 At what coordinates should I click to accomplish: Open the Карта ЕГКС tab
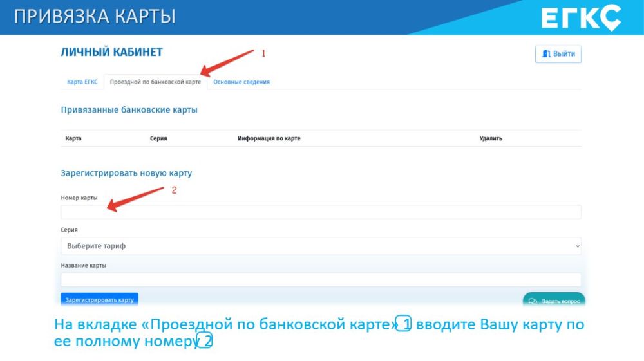[x=82, y=82]
